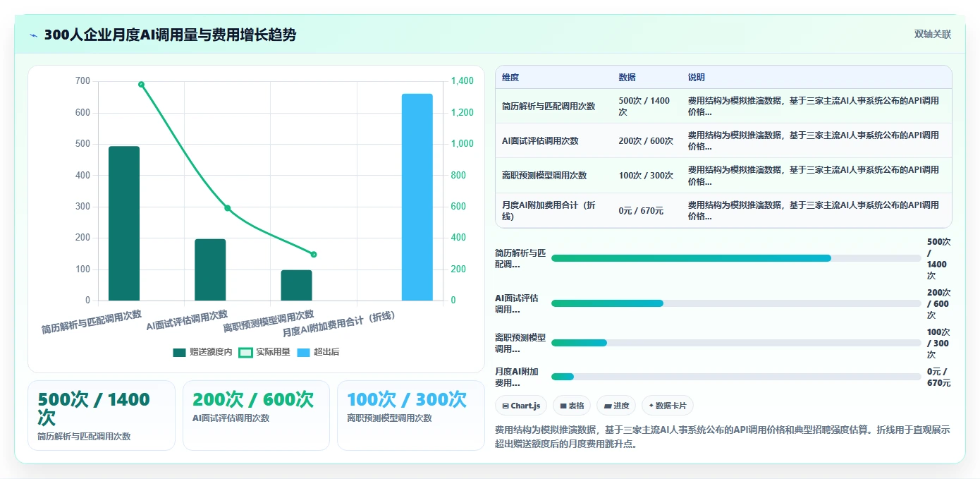Click the tall light-blue 超出后 bar
The image size is (980, 479).
coord(417,197)
